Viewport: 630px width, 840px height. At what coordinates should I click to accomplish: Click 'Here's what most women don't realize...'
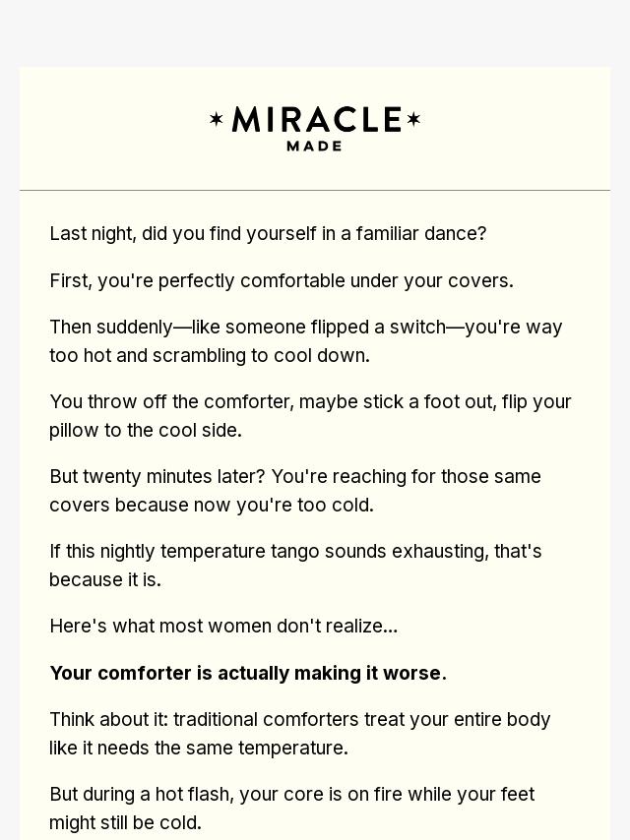click(223, 626)
